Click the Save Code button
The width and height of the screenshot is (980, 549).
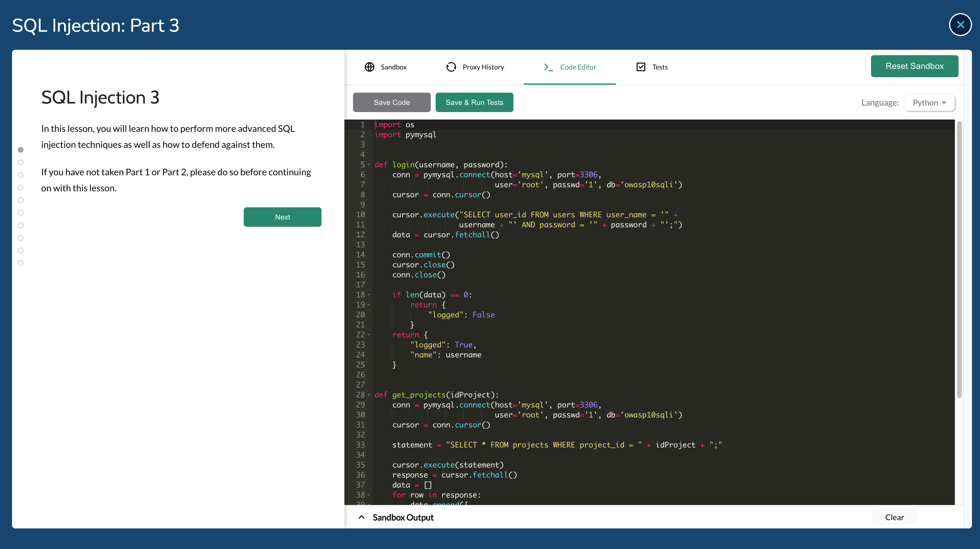pos(392,102)
